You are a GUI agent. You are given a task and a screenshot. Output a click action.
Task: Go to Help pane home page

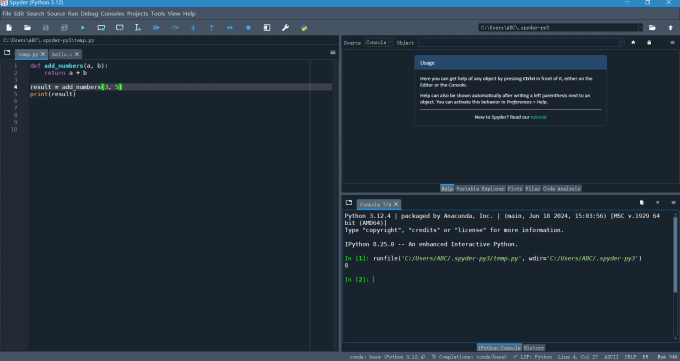[633, 43]
